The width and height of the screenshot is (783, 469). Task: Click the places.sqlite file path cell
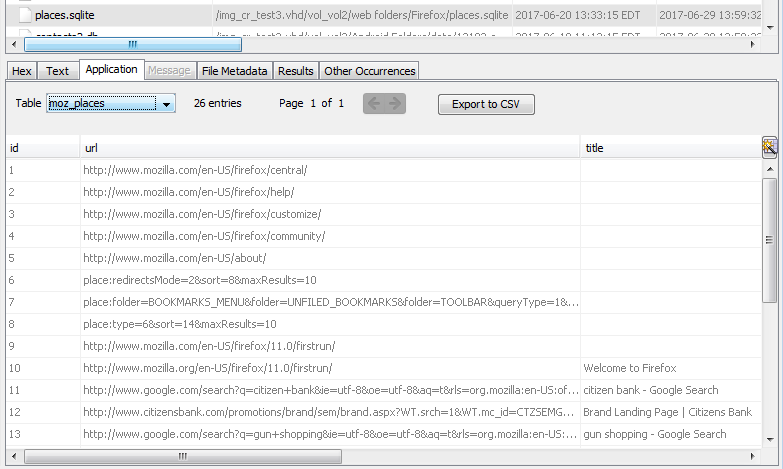pyautogui.click(x=362, y=15)
